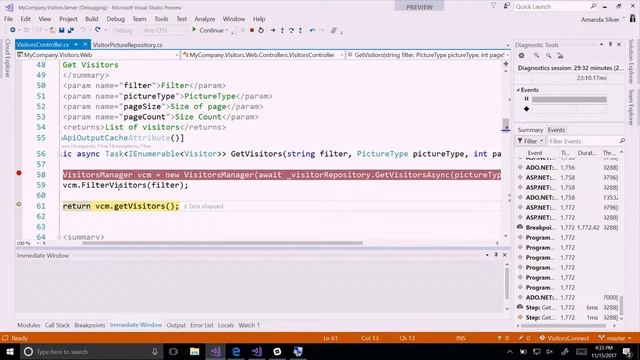Open the Solution Explorer side tab
This screenshot has height=360, width=640.
[631, 61]
